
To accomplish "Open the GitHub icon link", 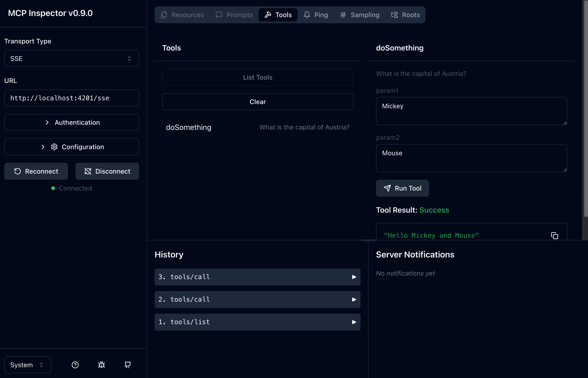I will 128,365.
